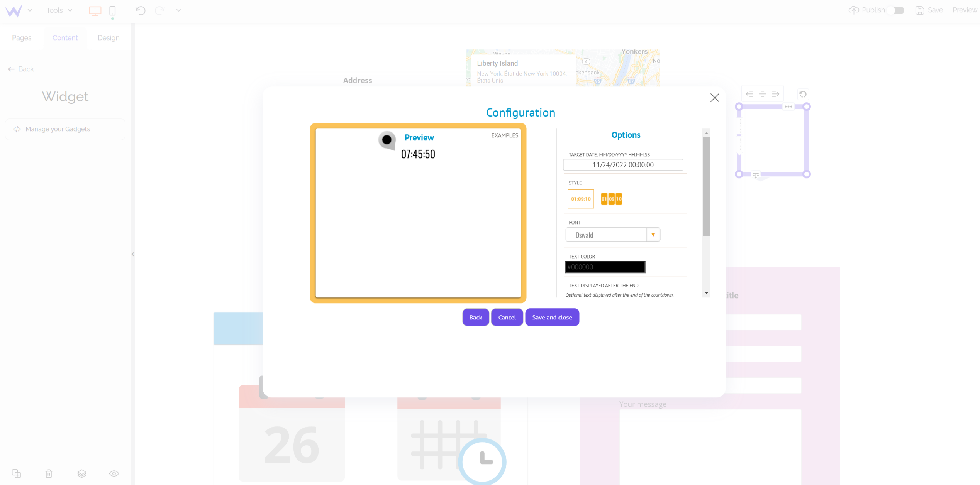The height and width of the screenshot is (485, 980).
Task: Click the undo arrow icon in toolbar
Action: tap(141, 11)
